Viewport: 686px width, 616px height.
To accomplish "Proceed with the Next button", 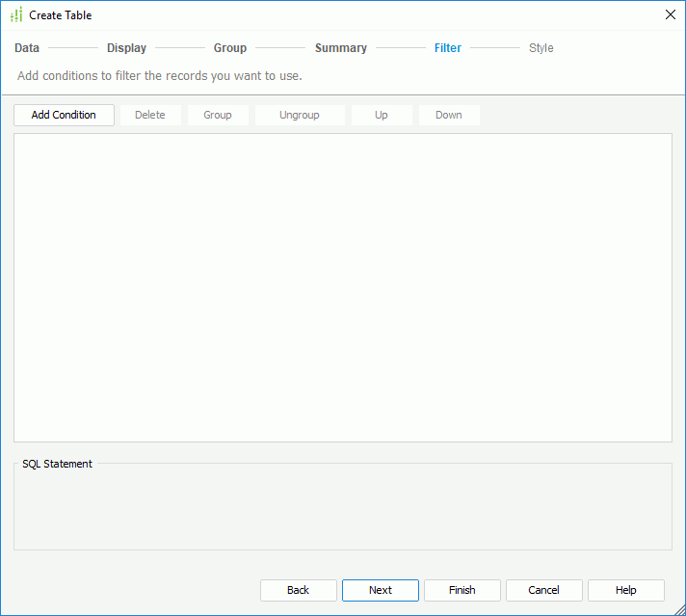I will tap(381, 590).
